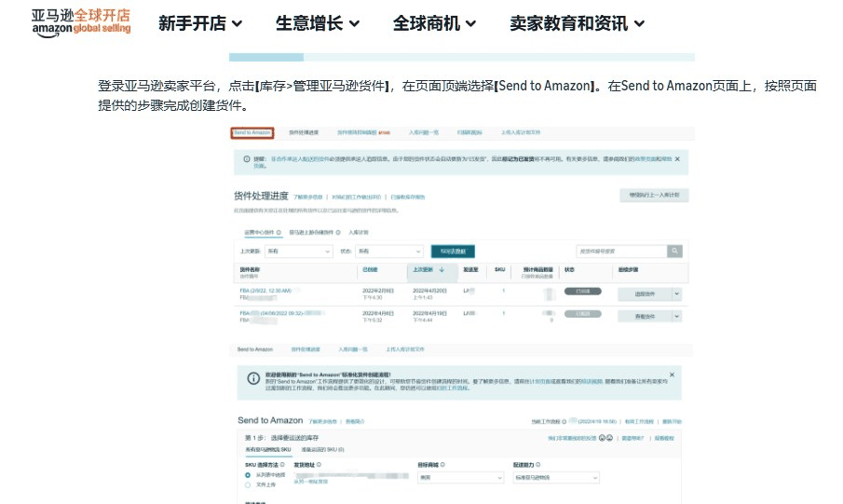Expand the 卖家教育和资讯 menu

[x=577, y=23]
